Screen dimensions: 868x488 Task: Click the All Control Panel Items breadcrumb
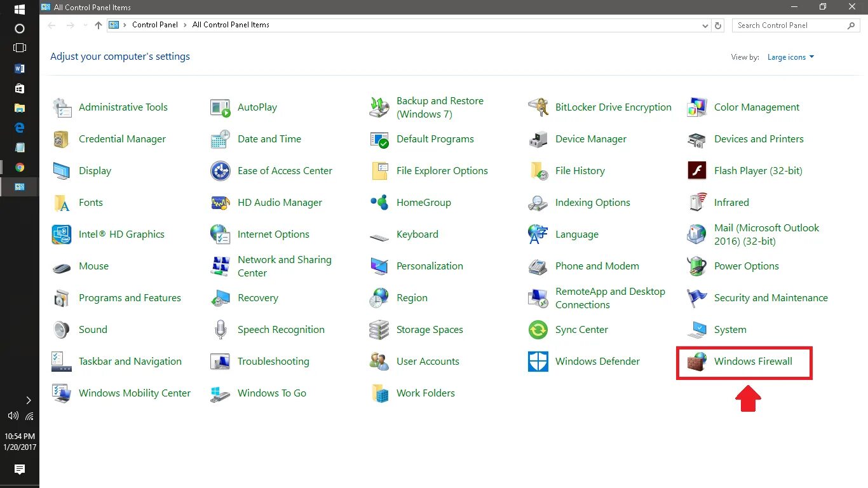tap(231, 25)
